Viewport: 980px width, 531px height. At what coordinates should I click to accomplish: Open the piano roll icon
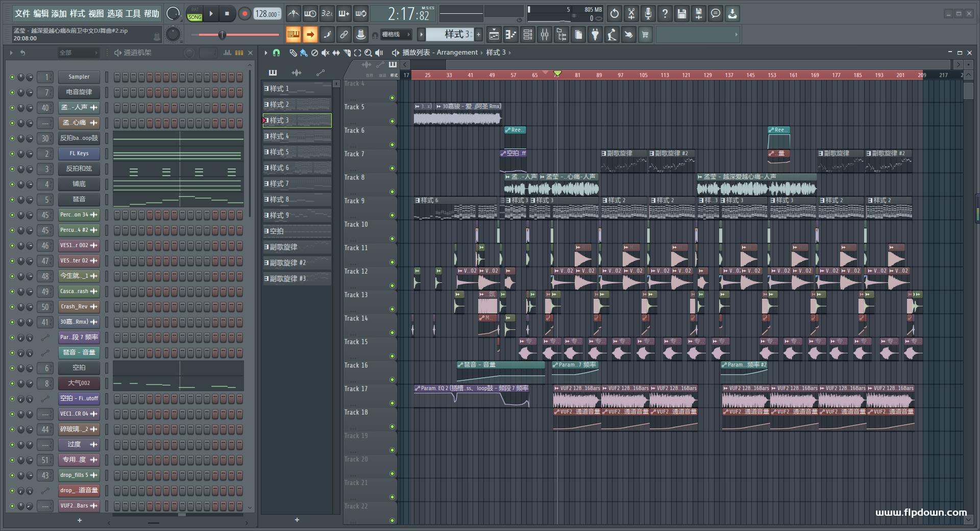511,35
